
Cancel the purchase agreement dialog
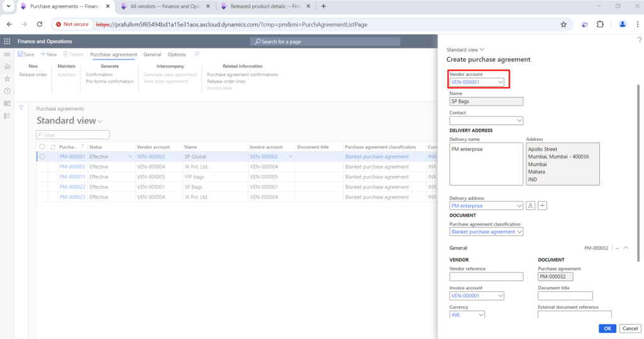(x=630, y=328)
